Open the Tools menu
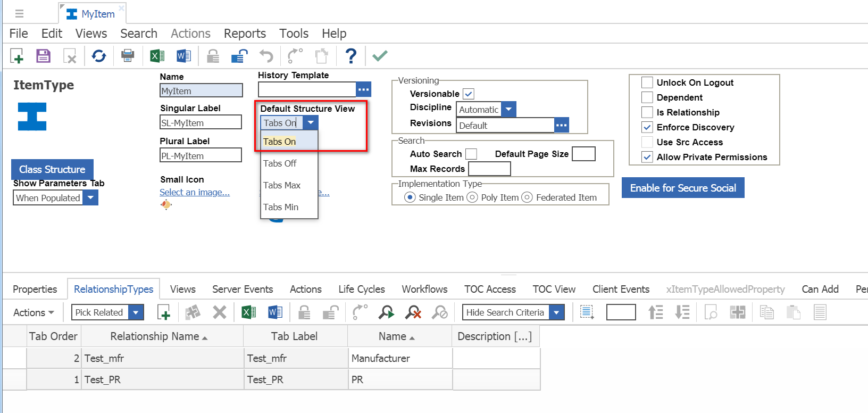 coord(294,34)
